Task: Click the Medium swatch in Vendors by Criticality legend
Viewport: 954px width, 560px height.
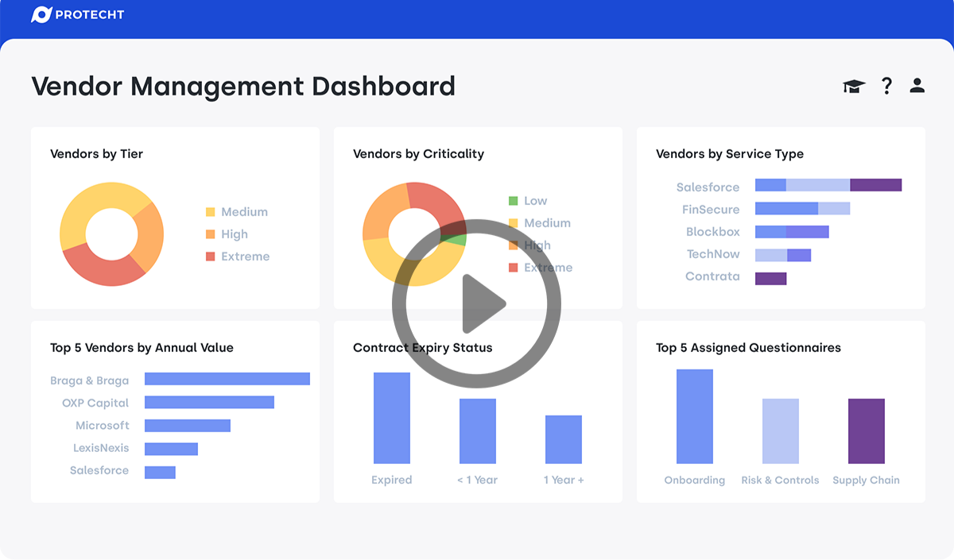Action: click(513, 223)
